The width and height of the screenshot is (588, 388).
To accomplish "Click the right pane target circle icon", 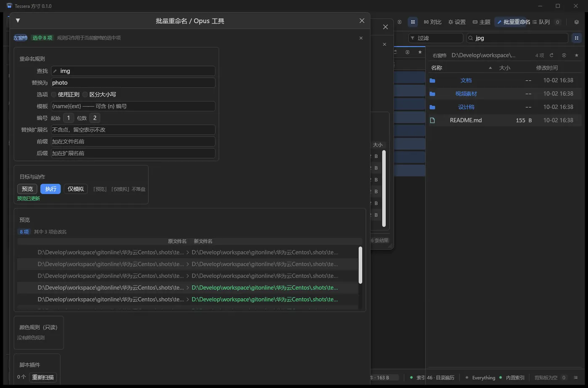I will pos(564,55).
